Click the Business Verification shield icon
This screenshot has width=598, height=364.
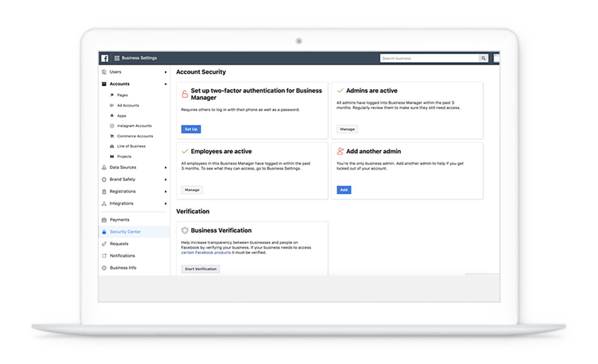pos(185,230)
